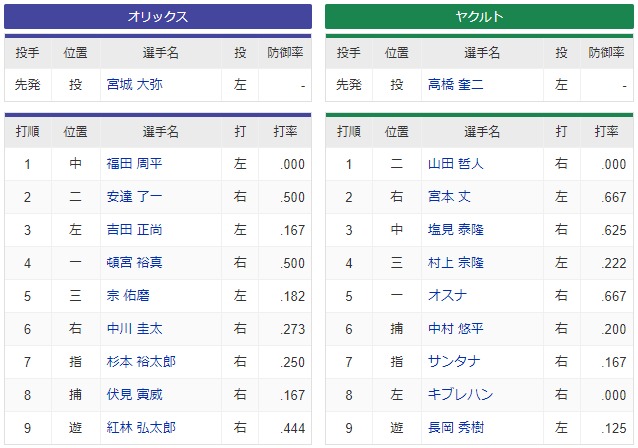Open player 中川 圭太 profile
Viewport: 638px width, 448px height.
134,329
